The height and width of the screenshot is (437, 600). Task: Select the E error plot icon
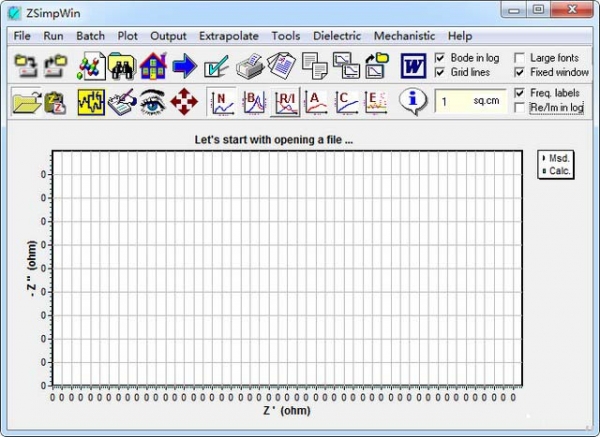pyautogui.click(x=377, y=102)
